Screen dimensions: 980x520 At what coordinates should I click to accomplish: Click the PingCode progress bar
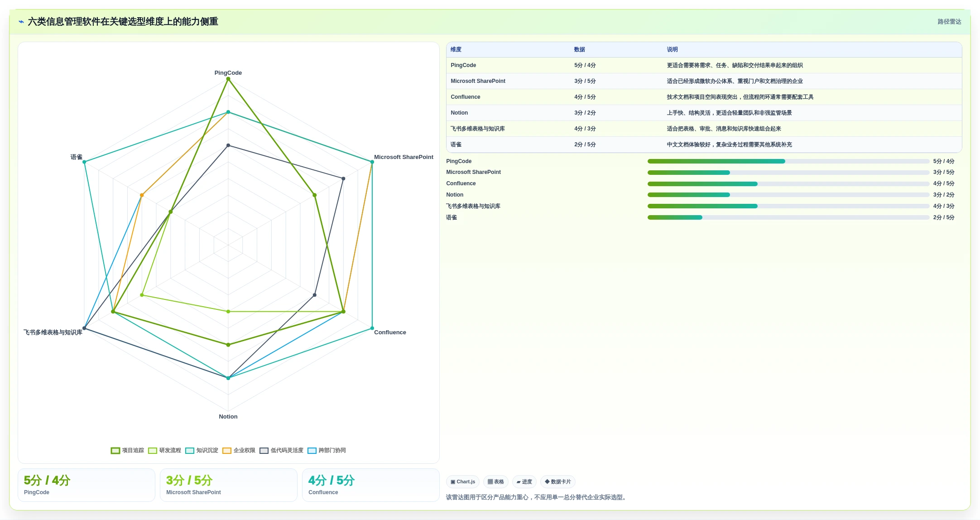[x=788, y=162]
